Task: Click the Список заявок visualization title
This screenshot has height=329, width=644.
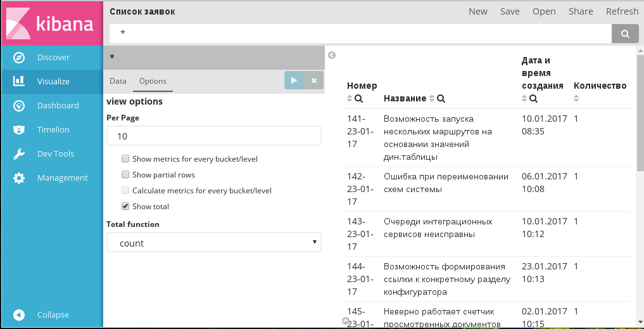Action: point(142,11)
